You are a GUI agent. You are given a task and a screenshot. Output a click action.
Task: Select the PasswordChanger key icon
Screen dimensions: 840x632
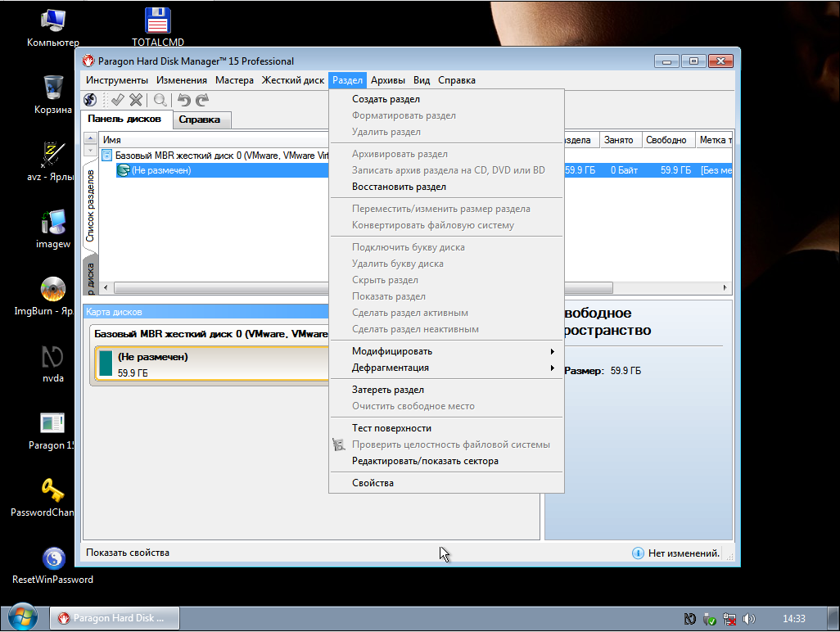click(x=43, y=498)
